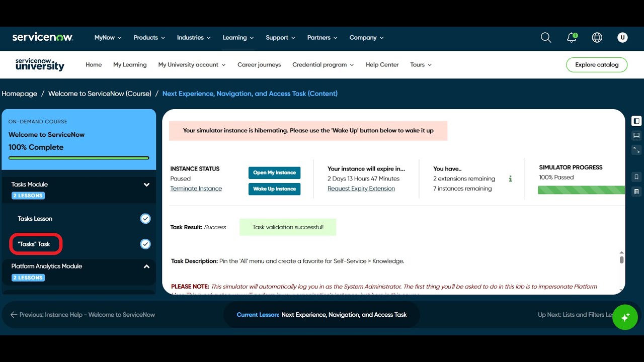Open the Help Center
Screen dimensions: 644x362
382,65
